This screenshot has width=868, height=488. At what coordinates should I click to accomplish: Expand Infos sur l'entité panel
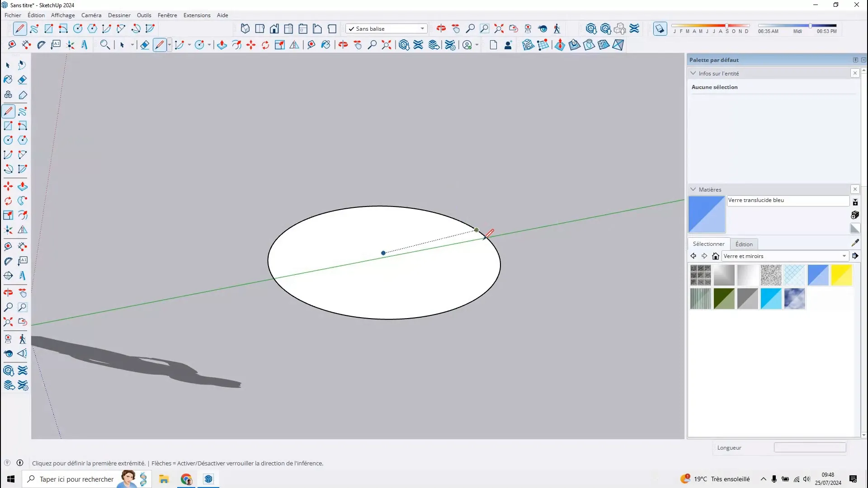coord(694,73)
